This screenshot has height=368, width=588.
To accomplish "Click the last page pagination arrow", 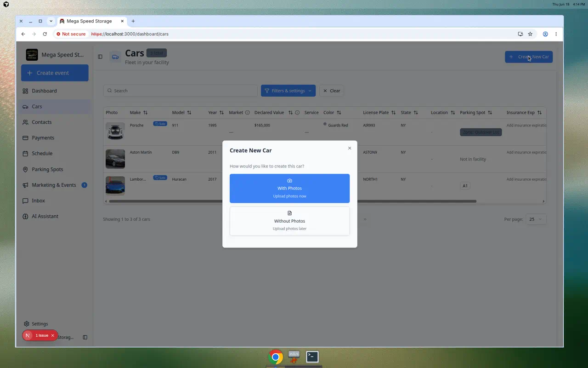I will tap(365, 219).
